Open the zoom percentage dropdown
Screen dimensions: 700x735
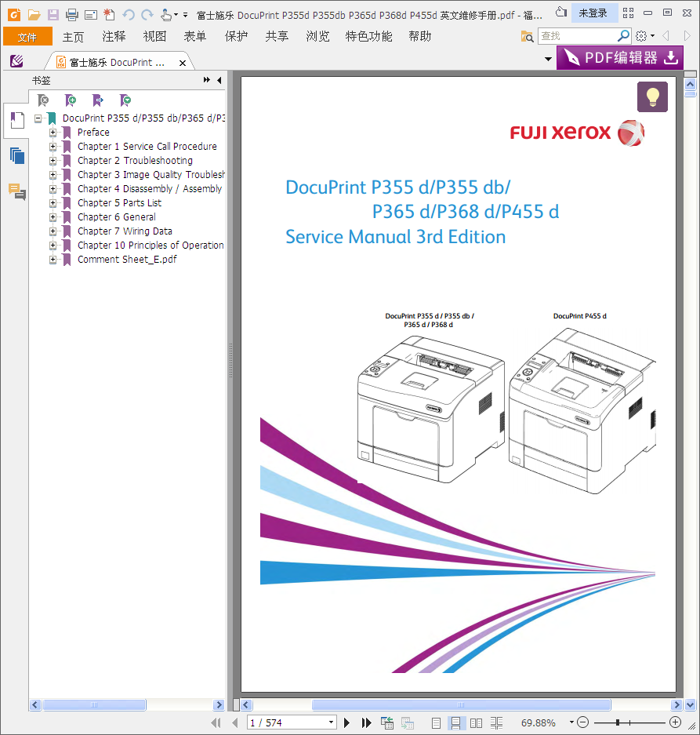pyautogui.click(x=571, y=722)
